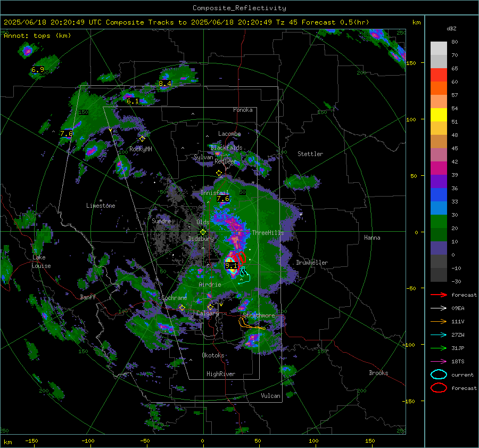Select the magenta 18TS track arrow

tap(439, 362)
